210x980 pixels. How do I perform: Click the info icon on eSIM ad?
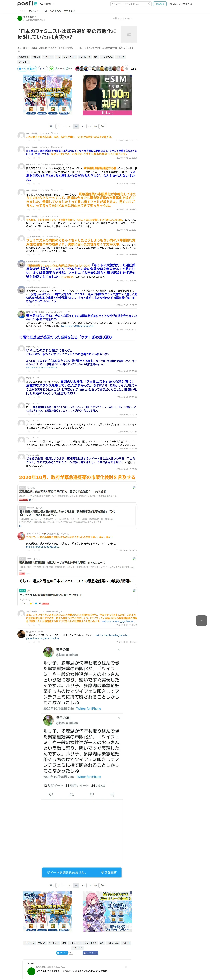point(131,76)
